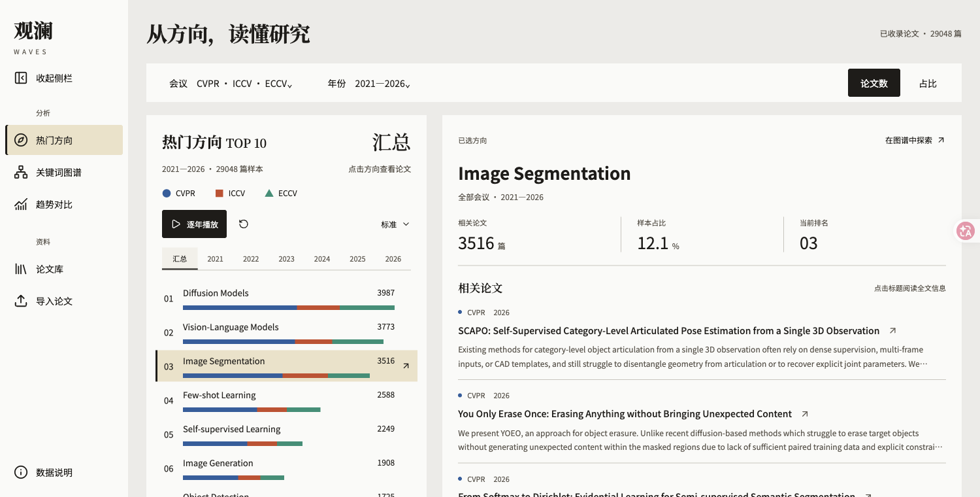
Task: Toggle CVPR legend series
Action: point(178,193)
